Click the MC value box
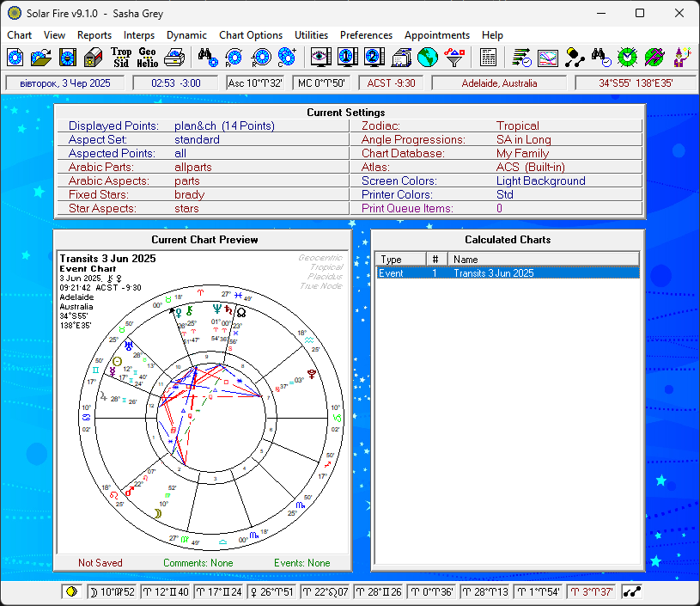The image size is (700, 606). coord(321,83)
